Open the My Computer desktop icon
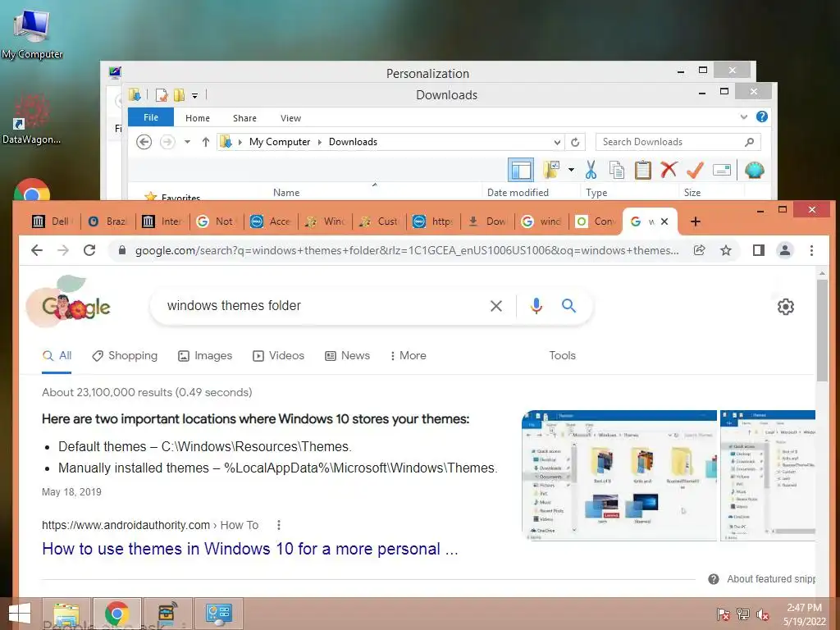840x630 pixels. [x=32, y=34]
